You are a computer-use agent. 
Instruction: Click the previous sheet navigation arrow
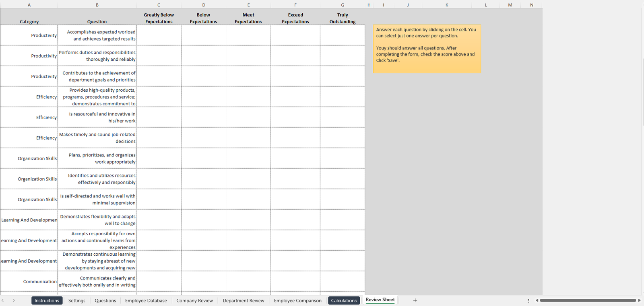[x=3, y=300]
